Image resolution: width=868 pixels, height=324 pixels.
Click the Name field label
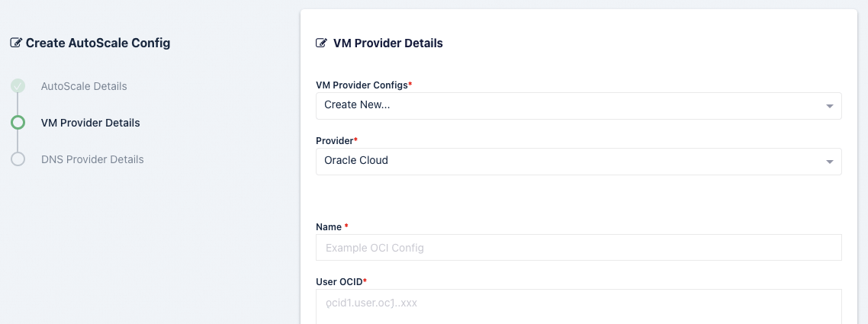tap(329, 226)
